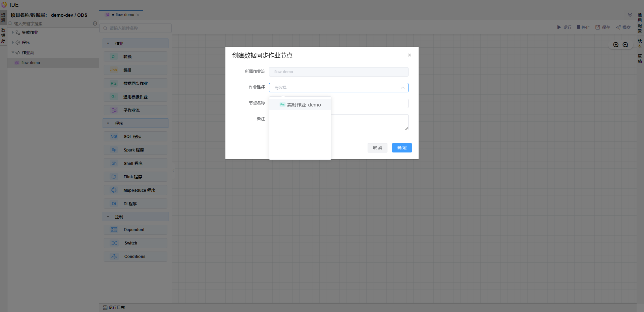The height and width of the screenshot is (312, 644).
Task: Click the zoom out magnifier icon
Action: (x=625, y=45)
